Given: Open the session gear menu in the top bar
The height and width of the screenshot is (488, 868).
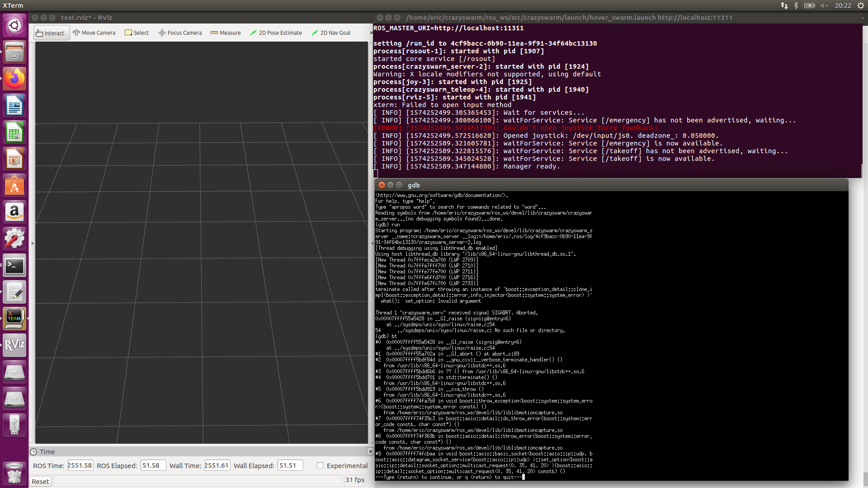Looking at the screenshot, I should point(861,5).
